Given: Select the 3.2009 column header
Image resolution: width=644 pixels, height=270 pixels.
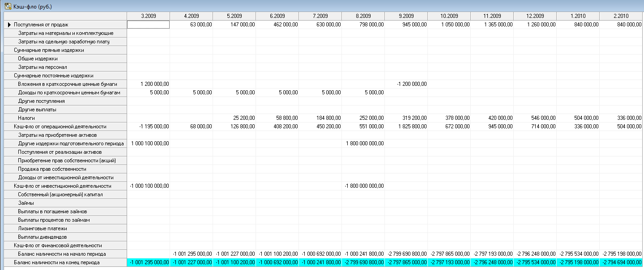Looking at the screenshot, I should click(x=148, y=16).
